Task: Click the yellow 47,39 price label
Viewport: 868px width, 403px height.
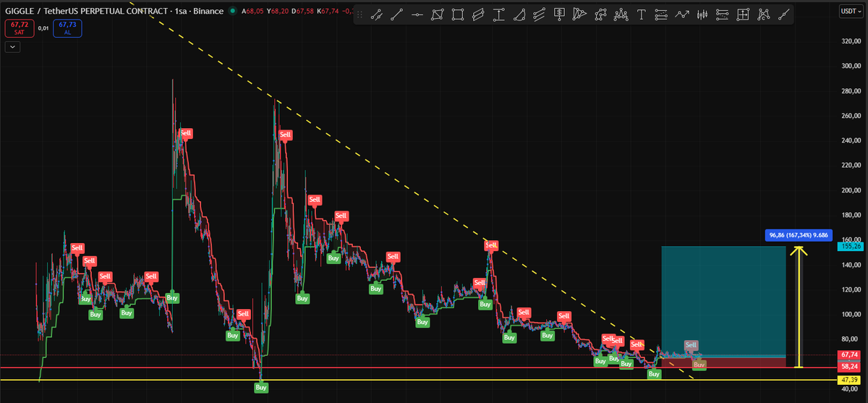Action: (x=850, y=380)
